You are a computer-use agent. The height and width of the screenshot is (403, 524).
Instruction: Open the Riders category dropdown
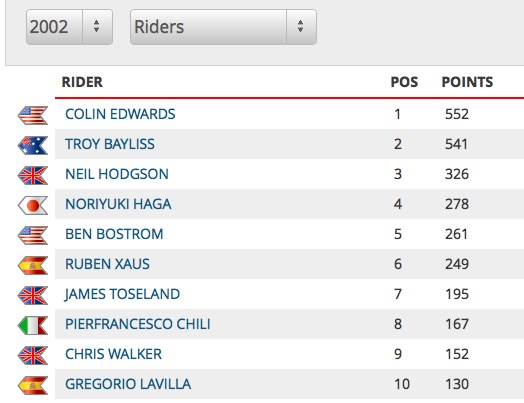point(223,27)
